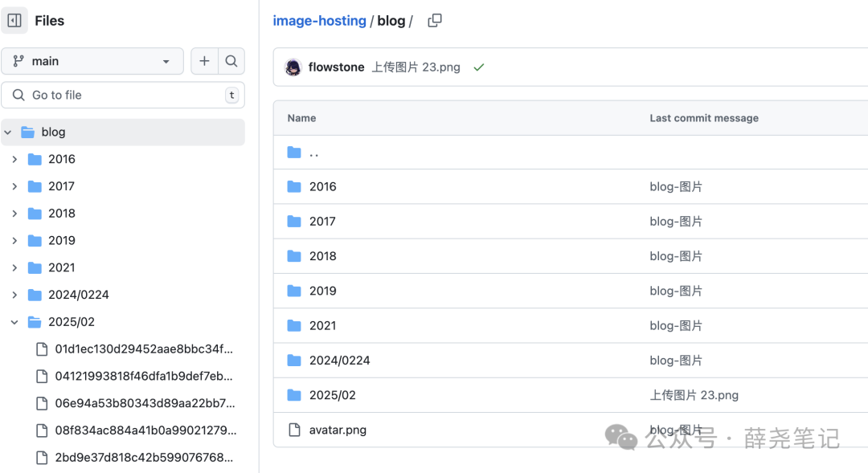
Task: Expand the 2024/0224 folder in sidebar
Action: (14, 295)
